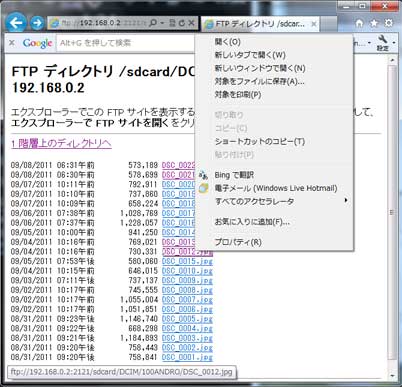Screen dimensions: 402x387
Task: Refresh the page from the address bar
Action: (x=182, y=23)
